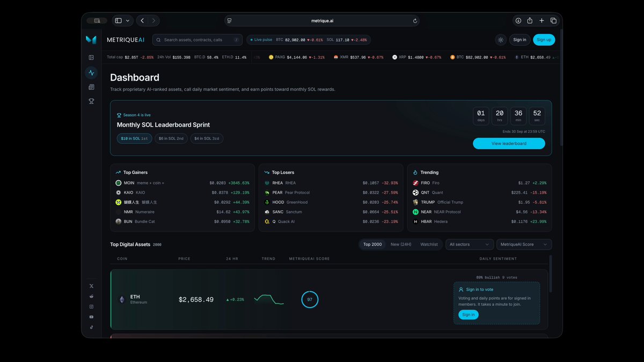Toggle the light/dark theme sun icon
Image resolution: width=644 pixels, height=362 pixels.
point(501,40)
